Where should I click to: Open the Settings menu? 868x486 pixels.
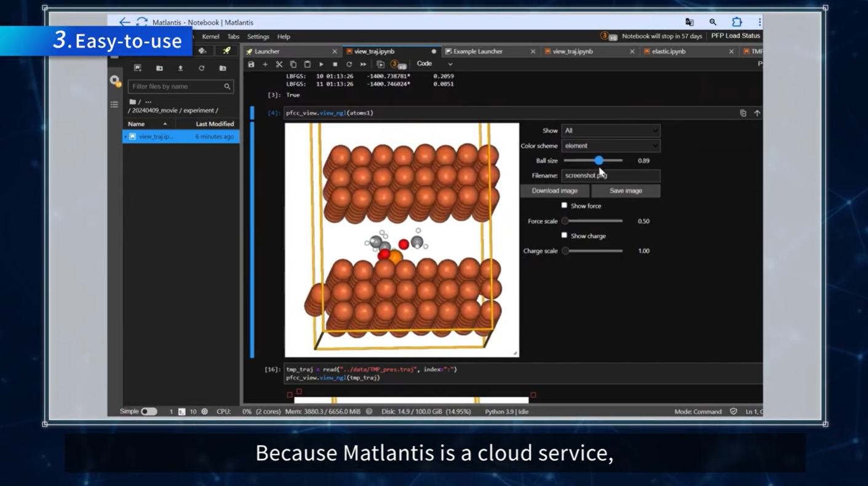point(258,37)
